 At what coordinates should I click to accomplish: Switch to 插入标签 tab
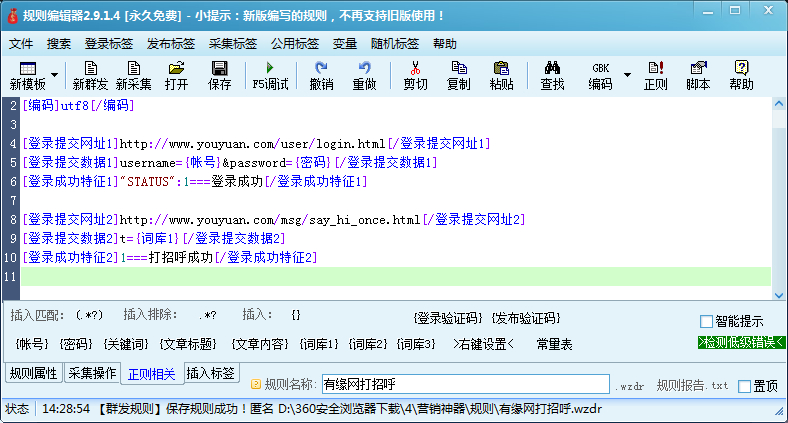pos(211,373)
